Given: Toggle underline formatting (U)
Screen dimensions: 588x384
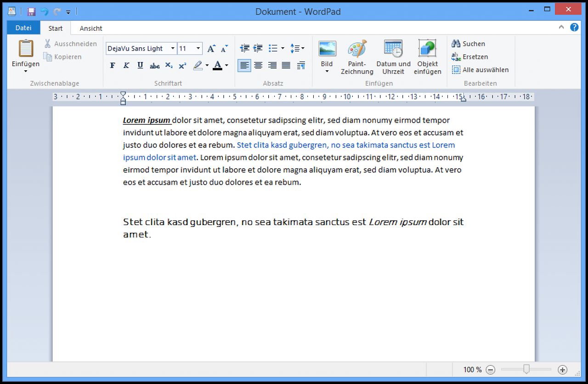Looking at the screenshot, I should (x=140, y=65).
